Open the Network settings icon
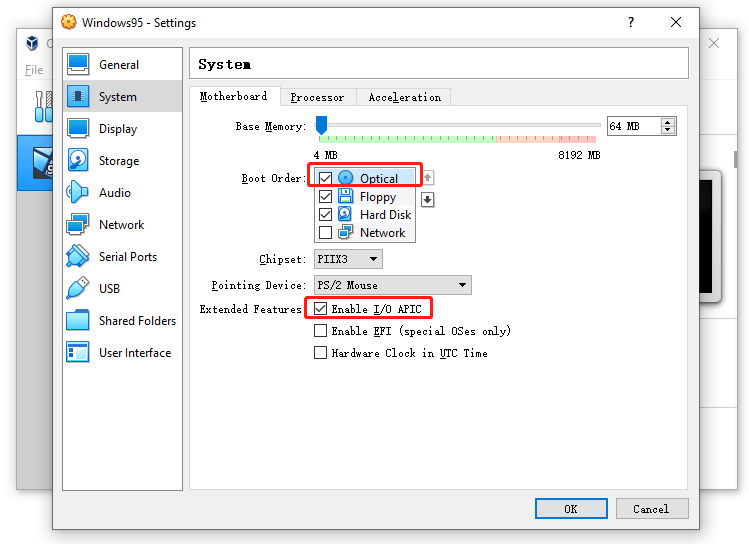This screenshot has height=544, width=749. click(78, 224)
